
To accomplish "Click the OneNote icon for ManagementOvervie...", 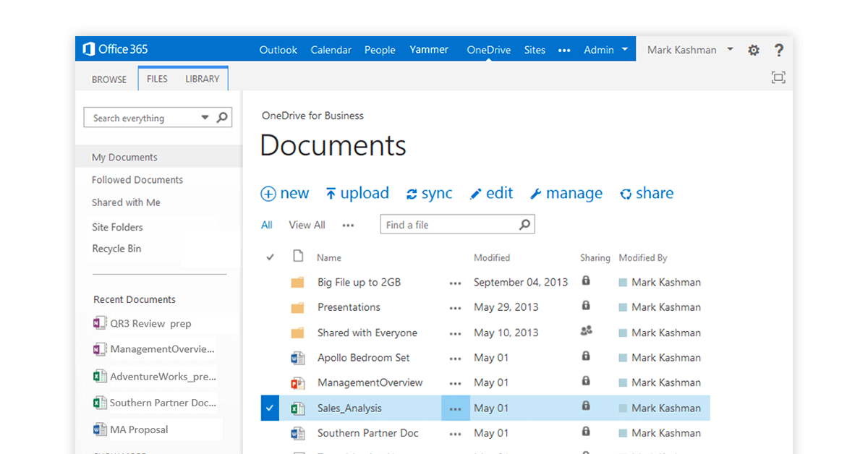I will pyautogui.click(x=100, y=349).
